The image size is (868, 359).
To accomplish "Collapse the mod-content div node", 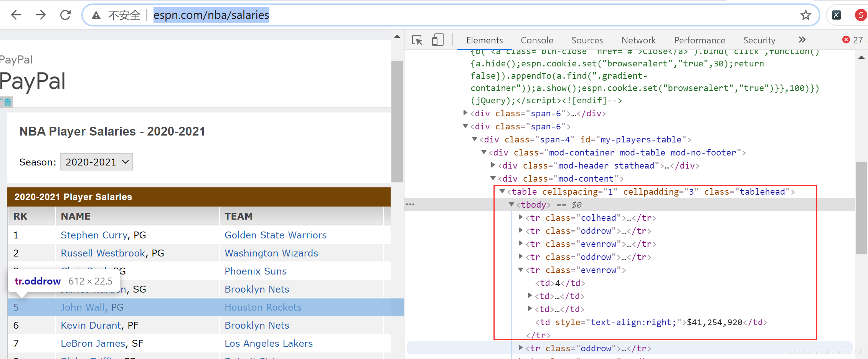I will click(x=493, y=178).
